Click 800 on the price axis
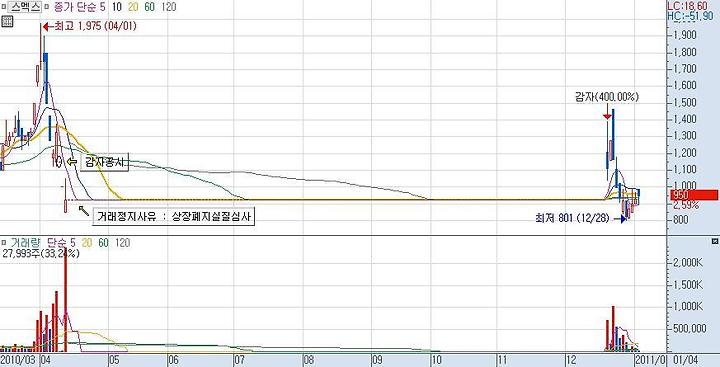720x367 pixels. point(681,220)
